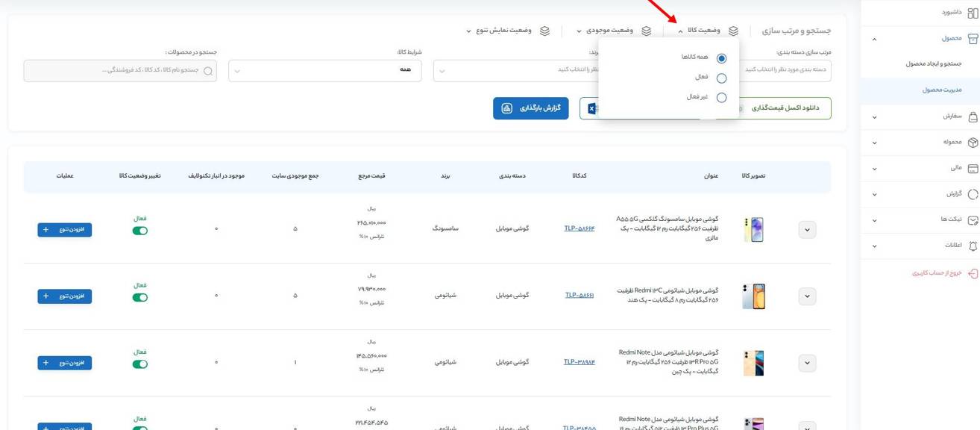Click the Redmi 13C product thumbnail
This screenshot has width=980, height=430.
click(753, 296)
